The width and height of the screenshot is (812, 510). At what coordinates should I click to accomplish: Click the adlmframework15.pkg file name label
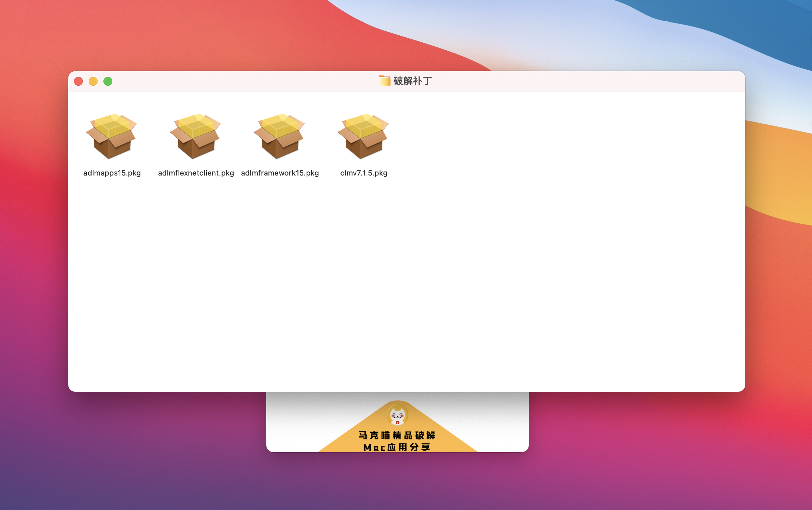tap(280, 173)
